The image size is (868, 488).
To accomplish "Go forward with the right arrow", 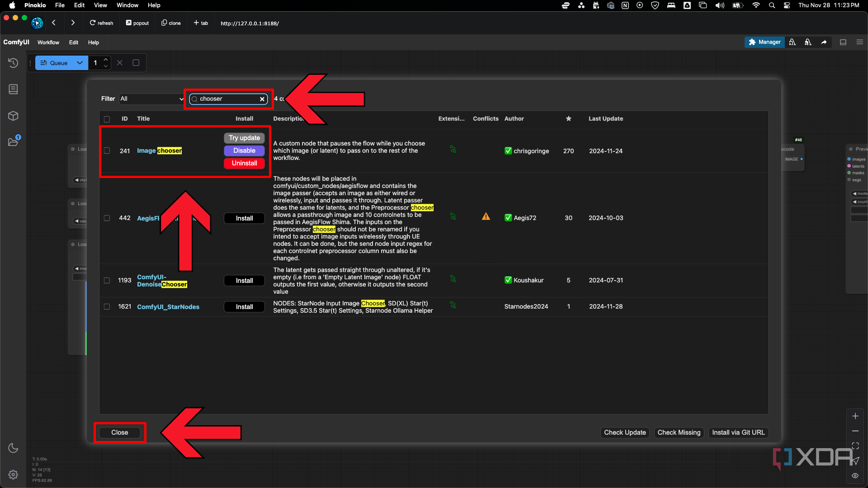I will (73, 23).
